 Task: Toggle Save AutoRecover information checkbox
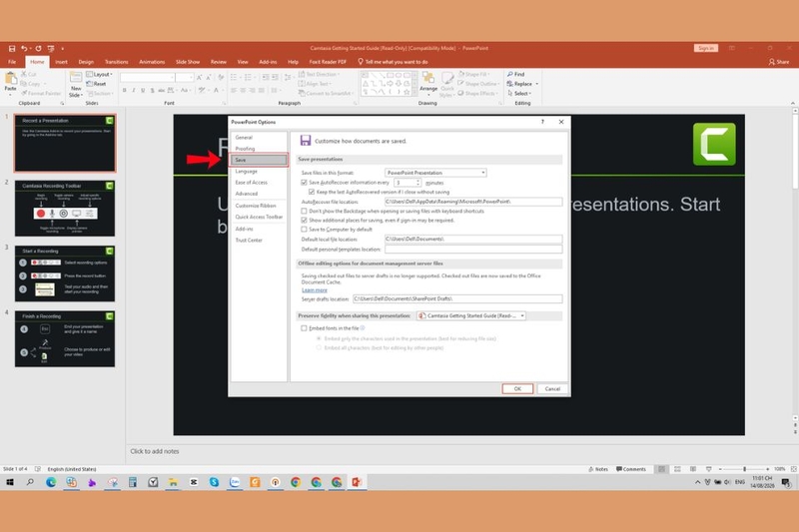[x=305, y=183]
